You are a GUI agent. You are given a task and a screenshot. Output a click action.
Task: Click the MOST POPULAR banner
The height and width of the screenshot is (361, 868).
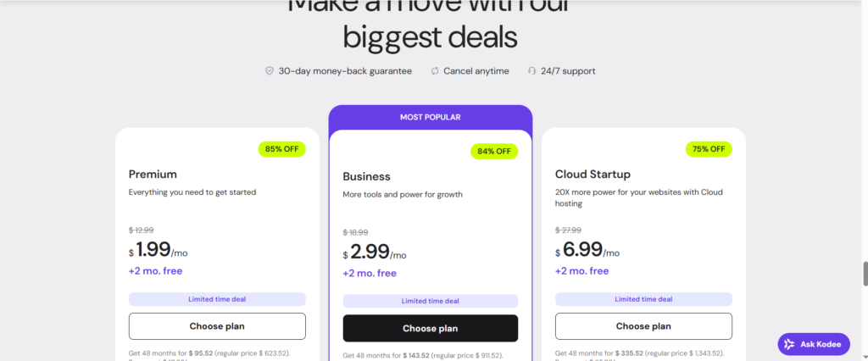431,117
